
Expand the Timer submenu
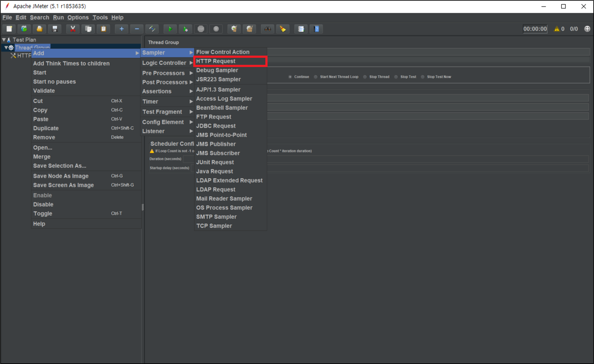tap(167, 102)
